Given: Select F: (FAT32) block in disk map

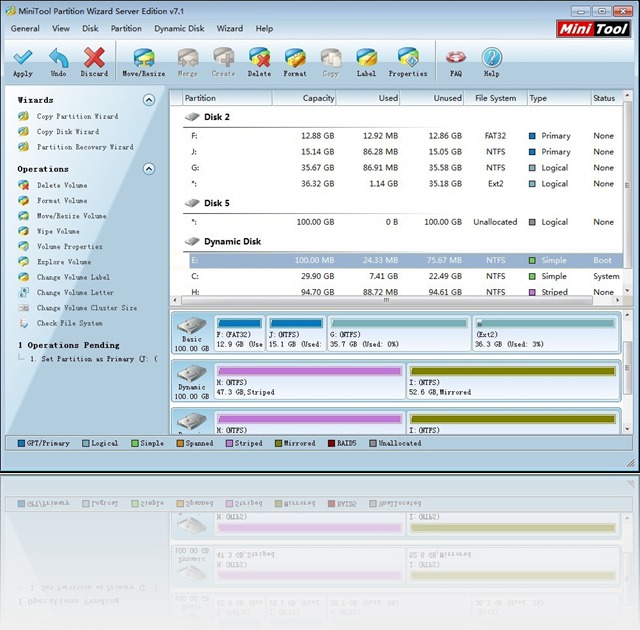Looking at the screenshot, I should (239, 333).
